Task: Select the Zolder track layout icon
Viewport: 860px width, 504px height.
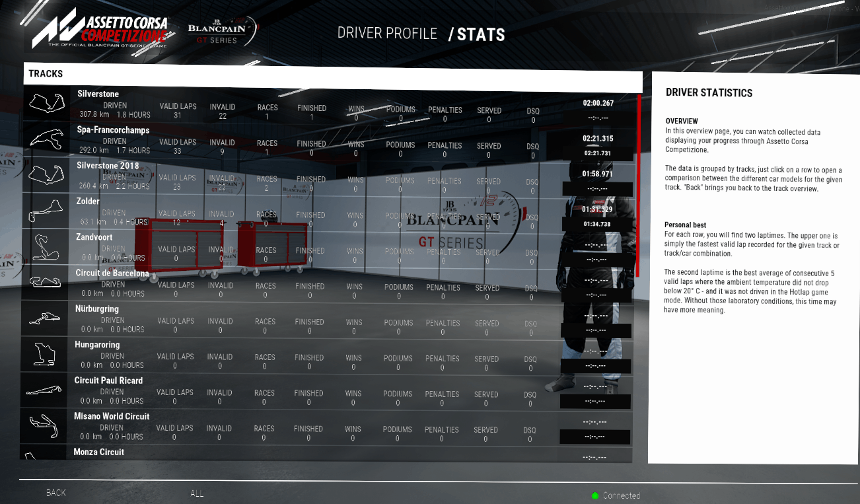Action: pyautogui.click(x=46, y=211)
